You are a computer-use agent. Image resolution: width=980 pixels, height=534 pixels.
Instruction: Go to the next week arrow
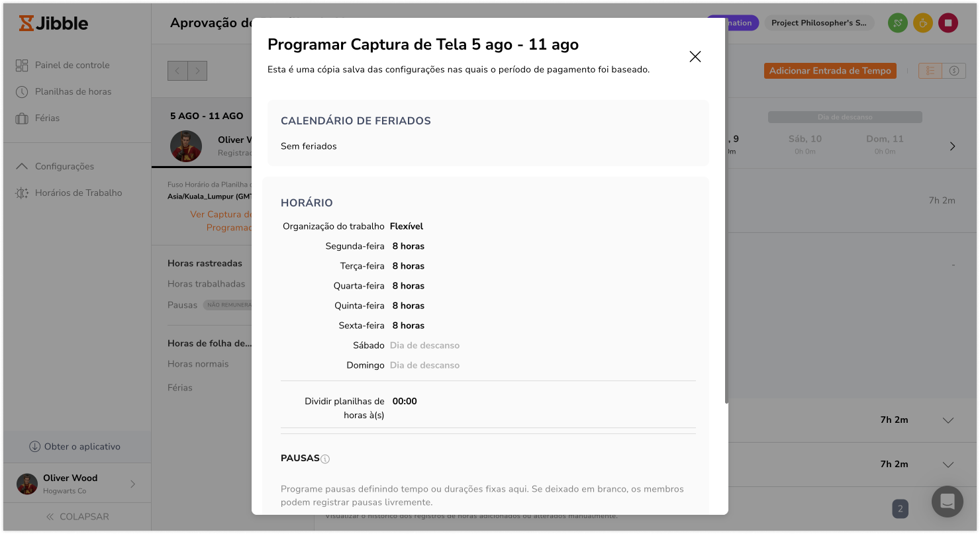click(x=197, y=71)
